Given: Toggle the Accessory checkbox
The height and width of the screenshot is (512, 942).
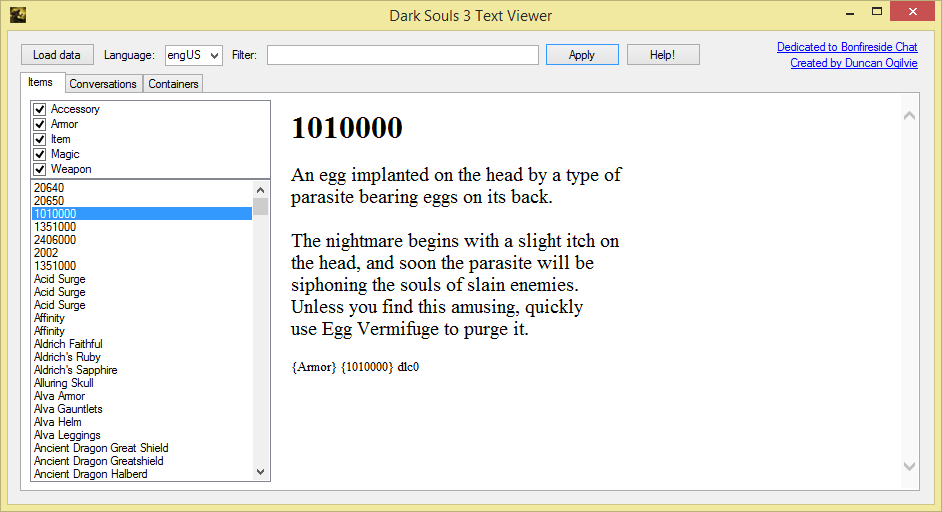Looking at the screenshot, I should [x=40, y=109].
